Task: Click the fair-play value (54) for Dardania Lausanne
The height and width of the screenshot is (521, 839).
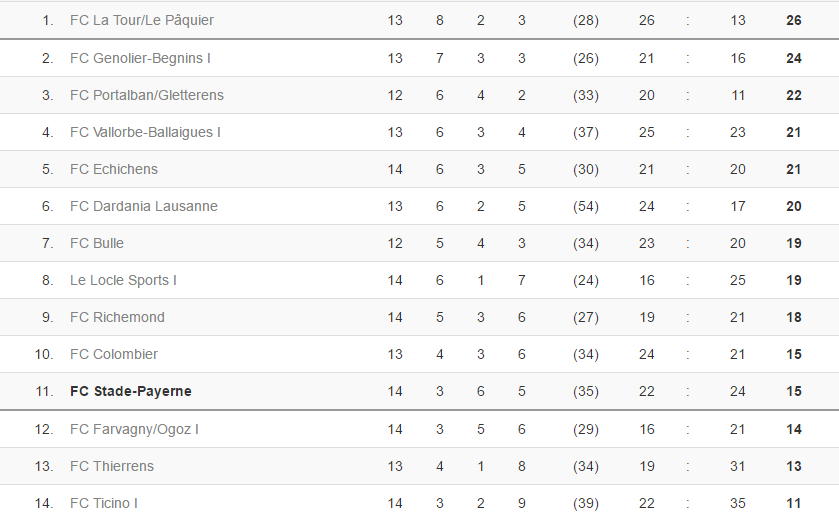Action: pyautogui.click(x=586, y=206)
